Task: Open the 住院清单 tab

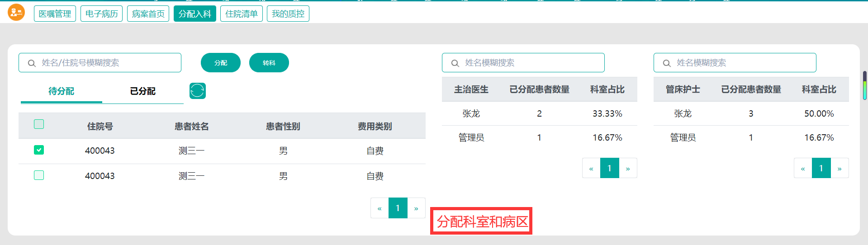Action: pos(241,14)
